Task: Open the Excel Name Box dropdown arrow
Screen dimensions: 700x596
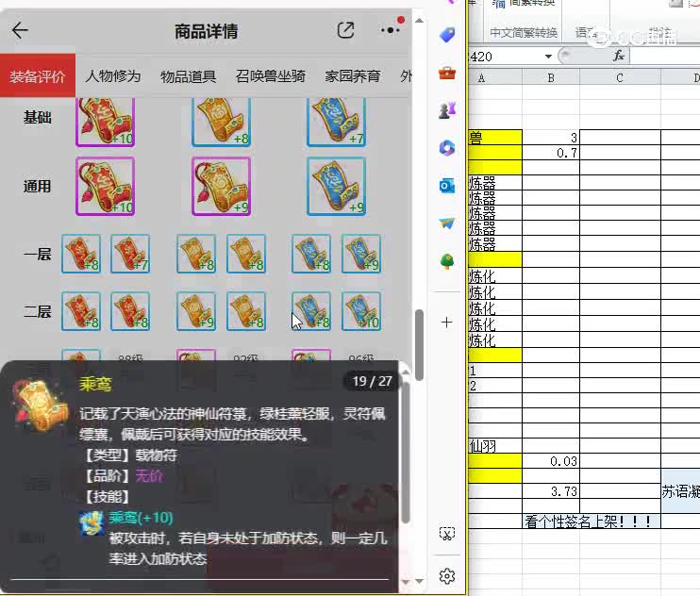Action: pyautogui.click(x=548, y=57)
